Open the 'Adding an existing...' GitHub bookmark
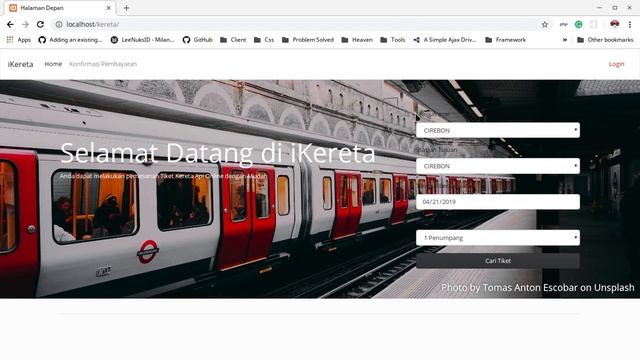Image resolution: width=640 pixels, height=360 pixels. pyautogui.click(x=70, y=40)
